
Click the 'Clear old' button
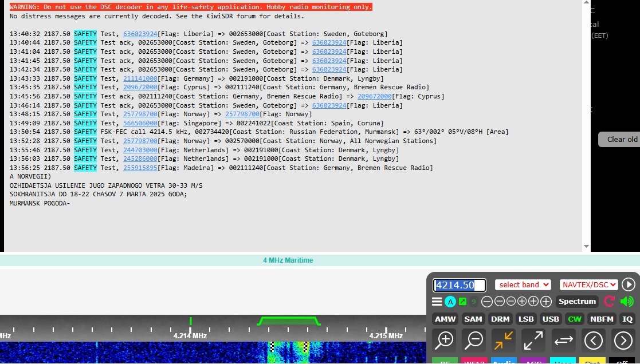coord(621,140)
